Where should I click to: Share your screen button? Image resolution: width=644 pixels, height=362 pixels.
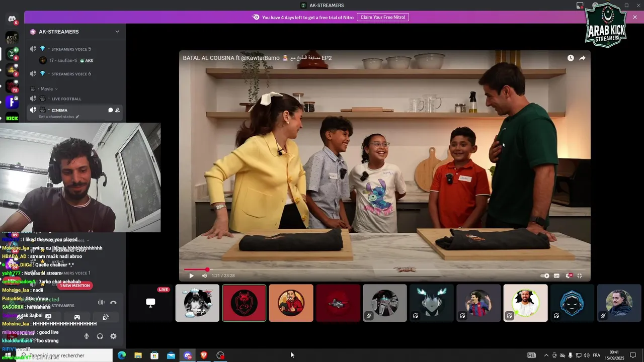pyautogui.click(x=48, y=317)
